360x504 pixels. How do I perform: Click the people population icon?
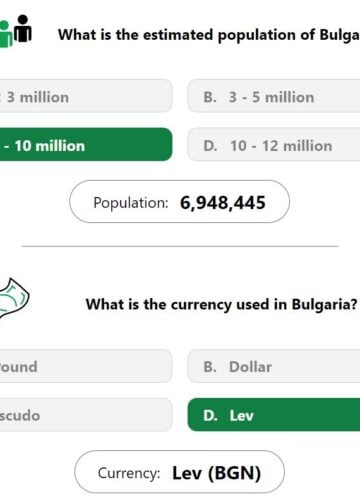pos(16,31)
